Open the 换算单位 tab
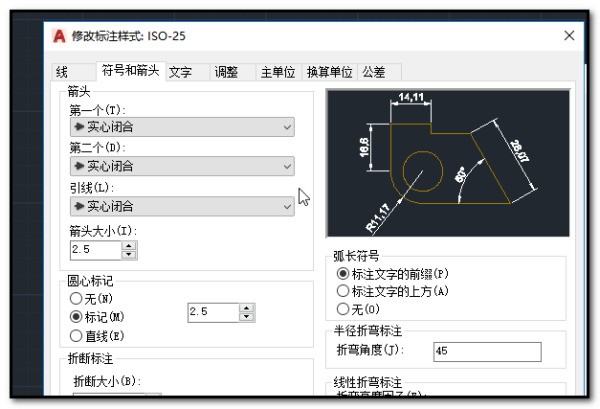The width and height of the screenshot is (600, 409). (x=329, y=72)
